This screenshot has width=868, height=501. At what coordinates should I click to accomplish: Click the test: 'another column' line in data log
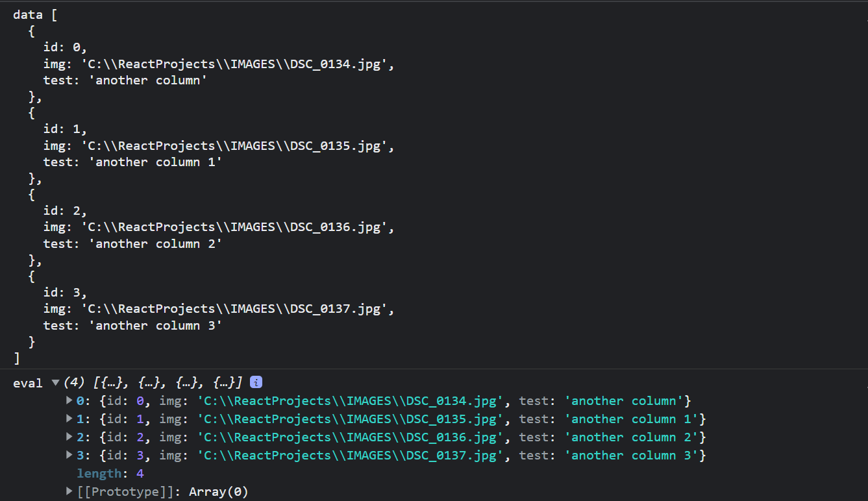point(125,80)
